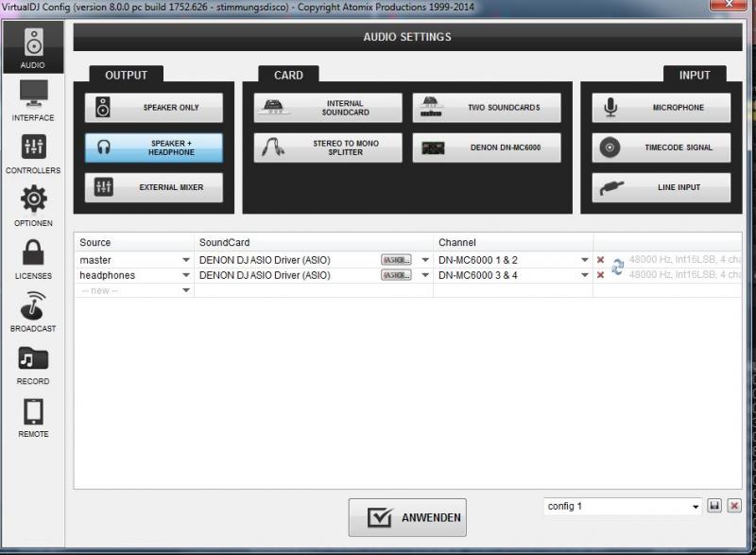Click the Anwenden apply button
The height and width of the screenshot is (555, 756).
tap(407, 517)
